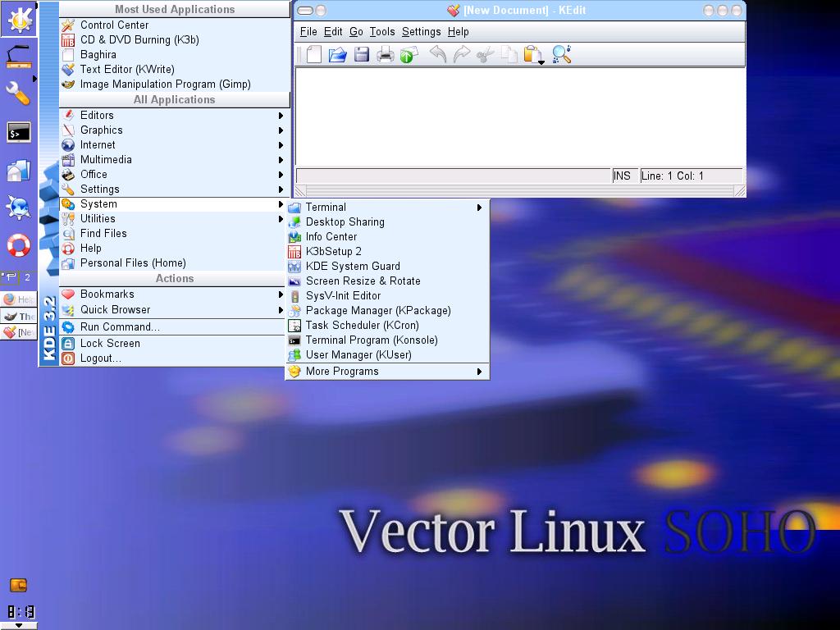This screenshot has width=840, height=630.
Task: Open Personal Files (Home)
Action: click(x=172, y=263)
